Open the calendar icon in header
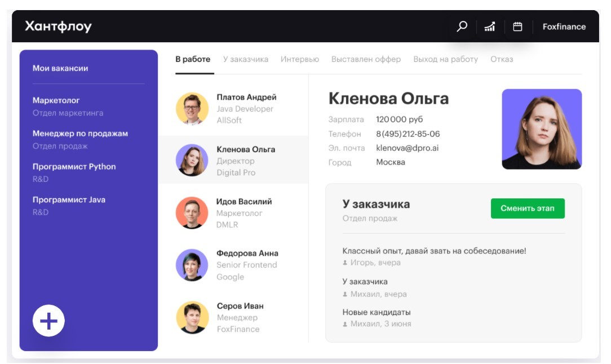 [x=517, y=26]
